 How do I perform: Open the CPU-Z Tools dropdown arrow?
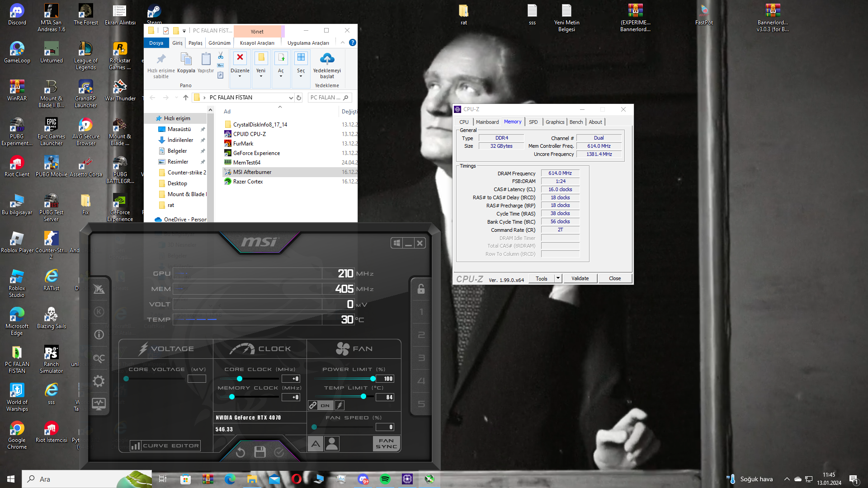tap(558, 278)
